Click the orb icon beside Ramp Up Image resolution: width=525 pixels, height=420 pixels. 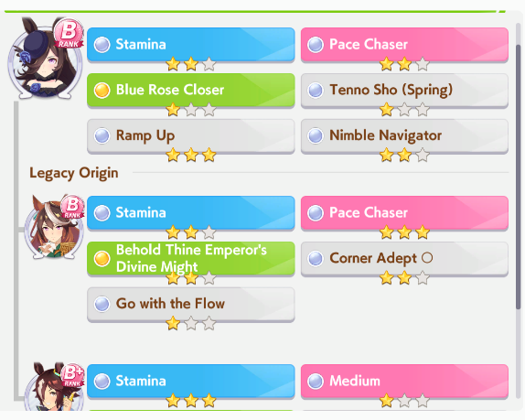click(102, 136)
